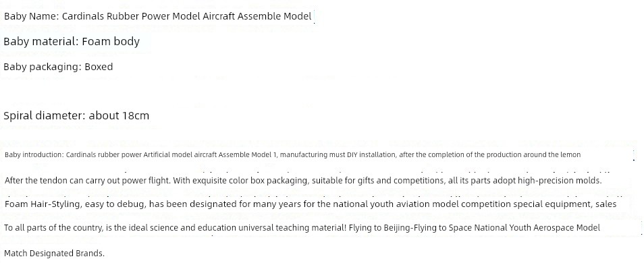Click the 'Baby introduction:' label

coord(34,155)
